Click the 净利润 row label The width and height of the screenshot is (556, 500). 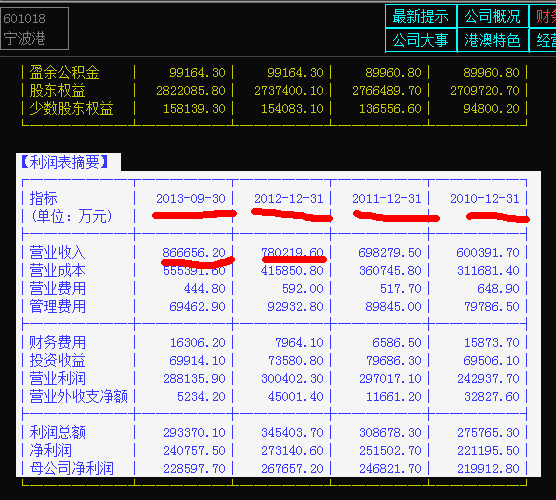coord(50,451)
